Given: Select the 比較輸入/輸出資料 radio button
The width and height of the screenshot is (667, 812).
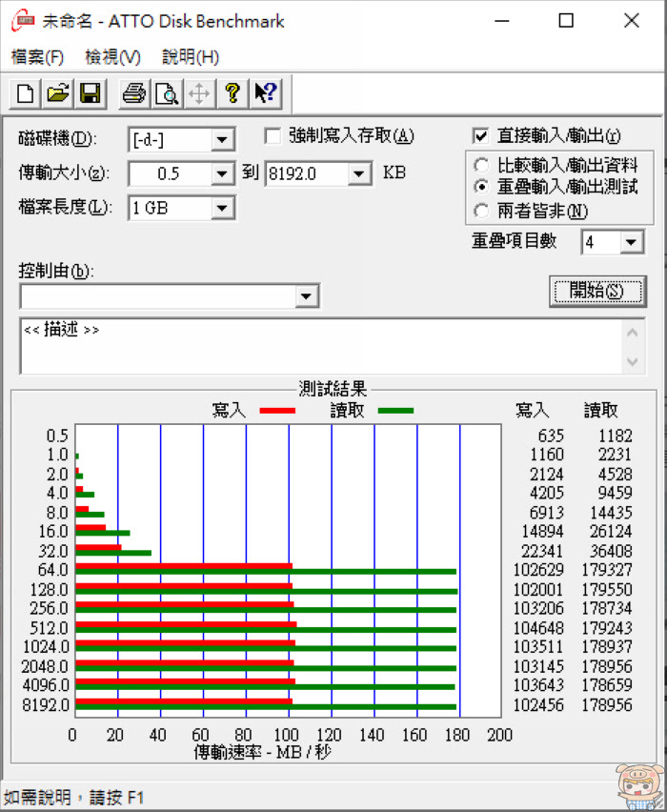Looking at the screenshot, I should [481, 166].
